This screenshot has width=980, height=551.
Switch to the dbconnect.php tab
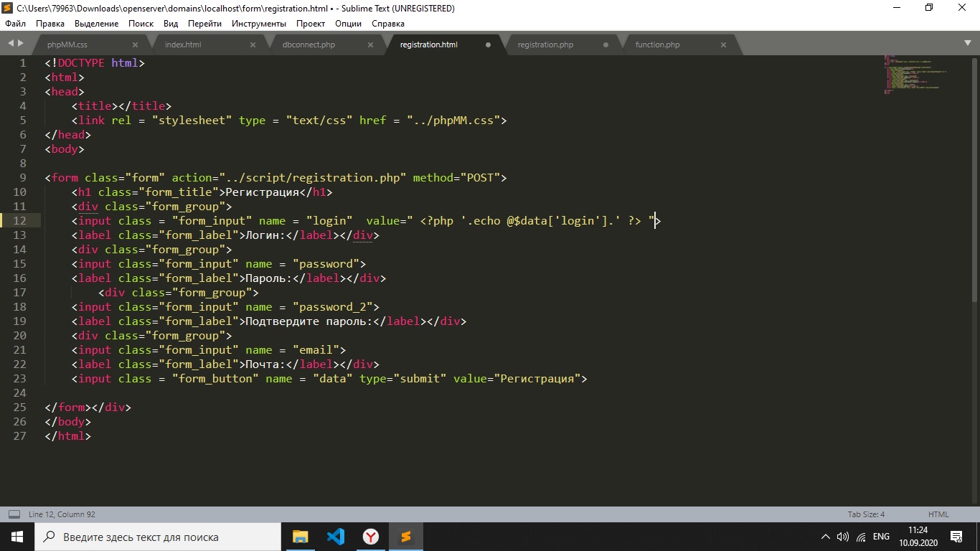308,44
